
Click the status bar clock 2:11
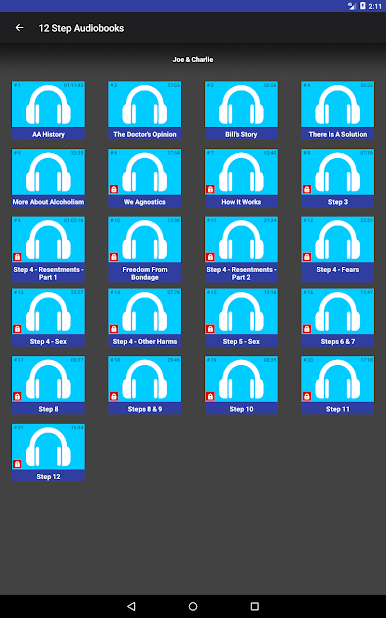pyautogui.click(x=375, y=6)
